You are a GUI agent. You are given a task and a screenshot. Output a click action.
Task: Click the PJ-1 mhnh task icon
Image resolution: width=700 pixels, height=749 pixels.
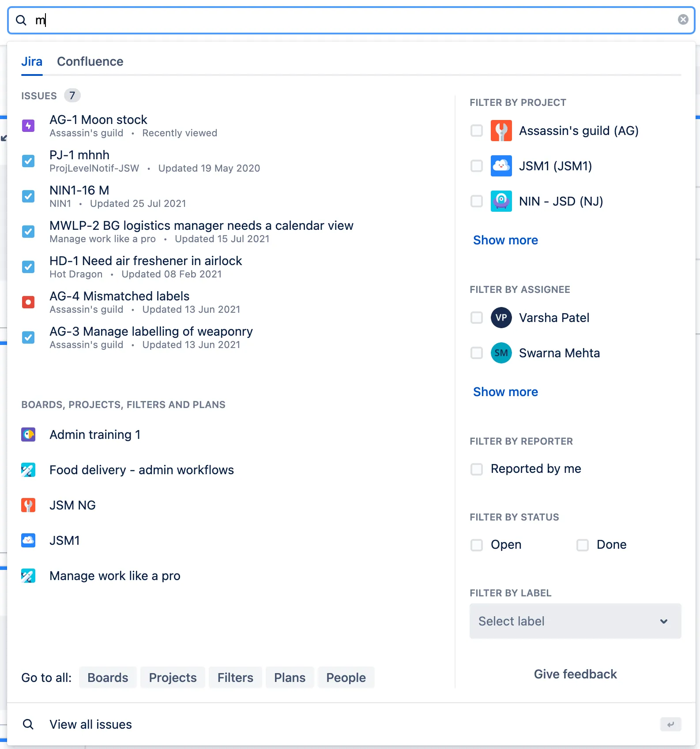[x=28, y=161]
